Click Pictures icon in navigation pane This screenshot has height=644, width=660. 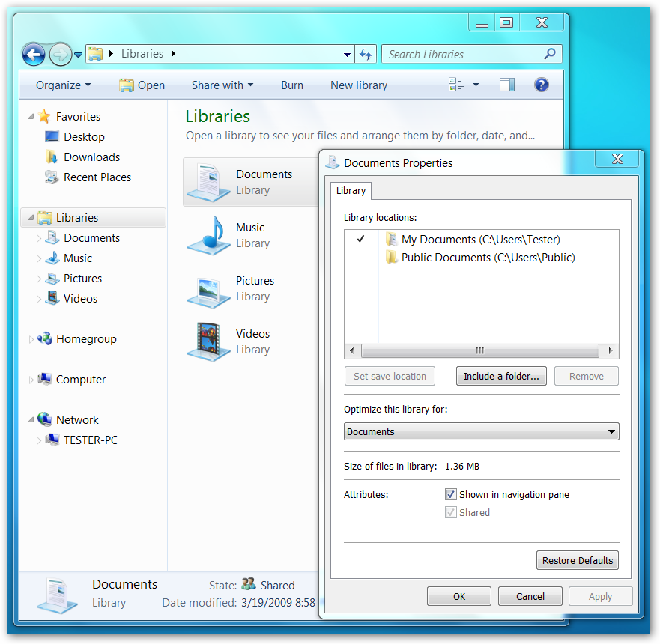coord(52,278)
